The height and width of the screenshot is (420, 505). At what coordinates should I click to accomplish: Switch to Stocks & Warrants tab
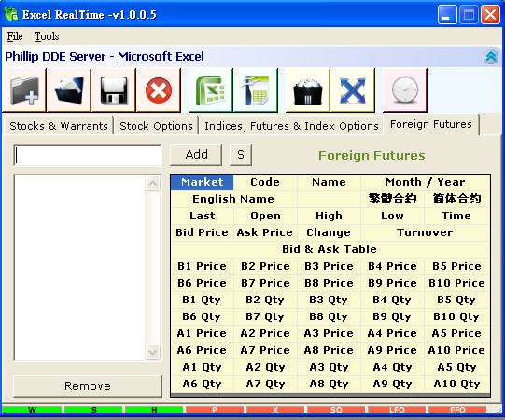tap(58, 126)
